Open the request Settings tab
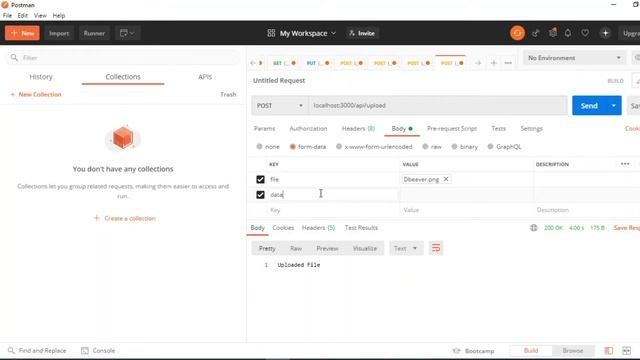 [531, 129]
